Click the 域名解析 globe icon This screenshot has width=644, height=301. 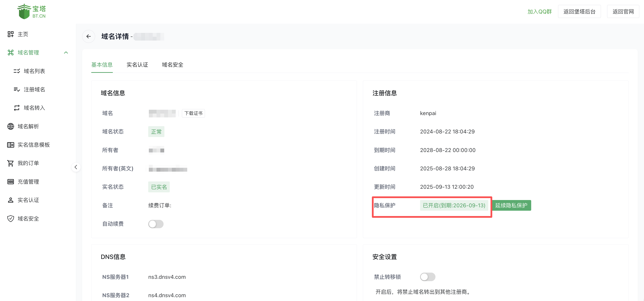[x=10, y=126]
